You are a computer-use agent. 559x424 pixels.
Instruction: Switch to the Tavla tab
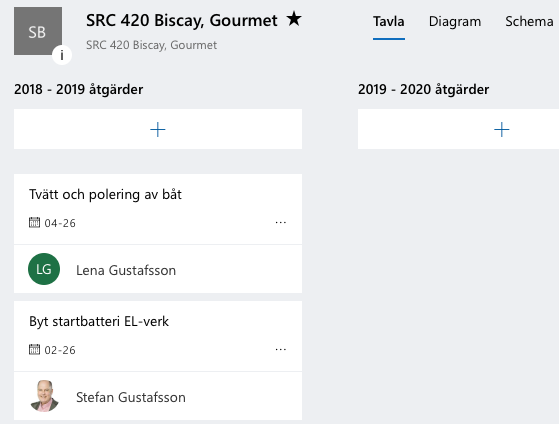(389, 21)
